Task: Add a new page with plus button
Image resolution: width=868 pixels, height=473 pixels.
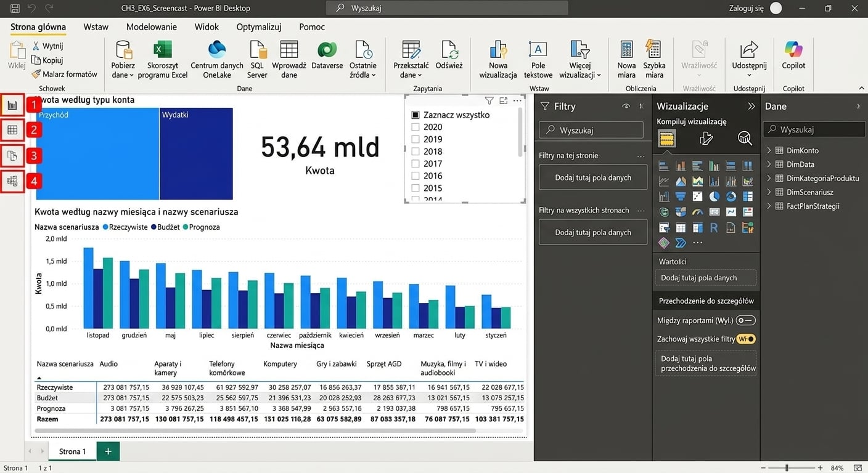Action: tap(108, 451)
